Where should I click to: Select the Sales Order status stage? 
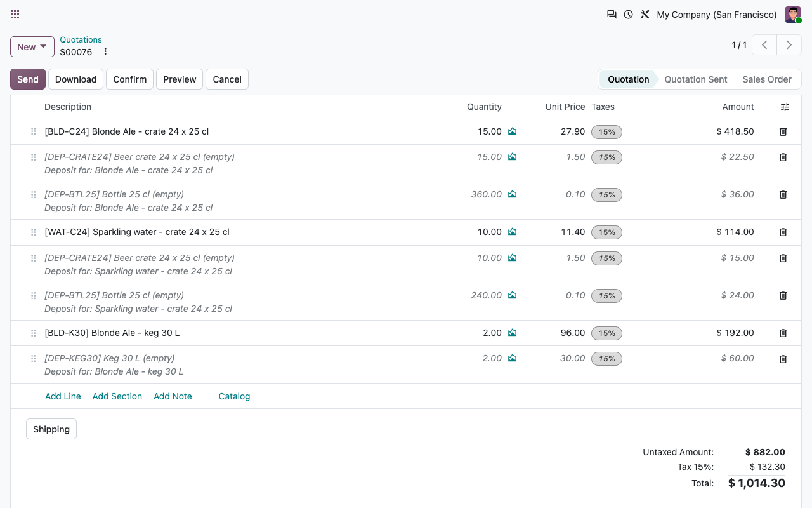click(767, 79)
